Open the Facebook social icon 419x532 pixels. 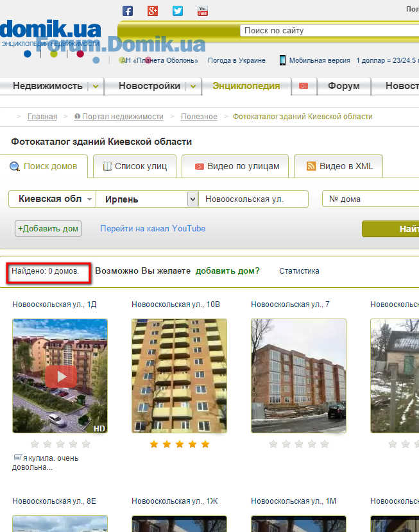(127, 11)
